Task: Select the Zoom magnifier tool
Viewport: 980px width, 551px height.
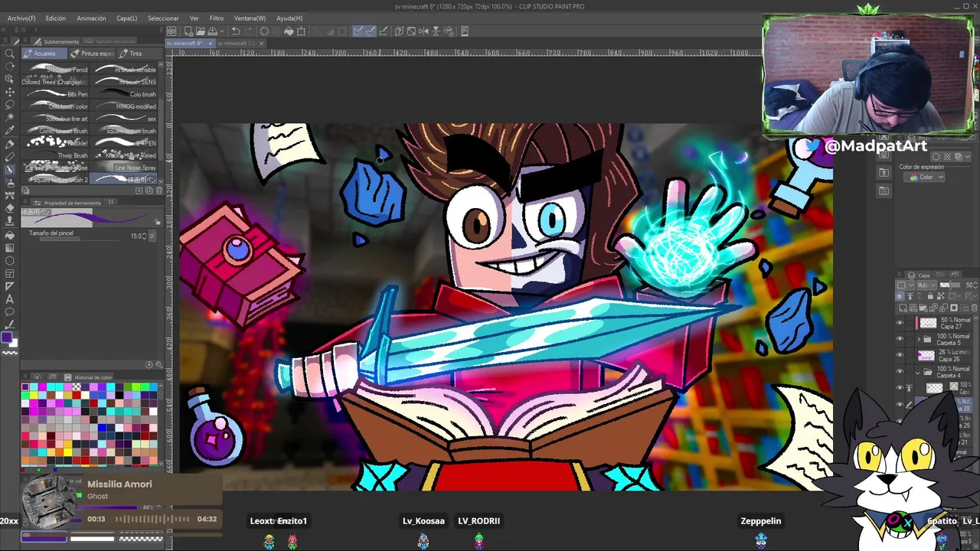Action: 9,54
